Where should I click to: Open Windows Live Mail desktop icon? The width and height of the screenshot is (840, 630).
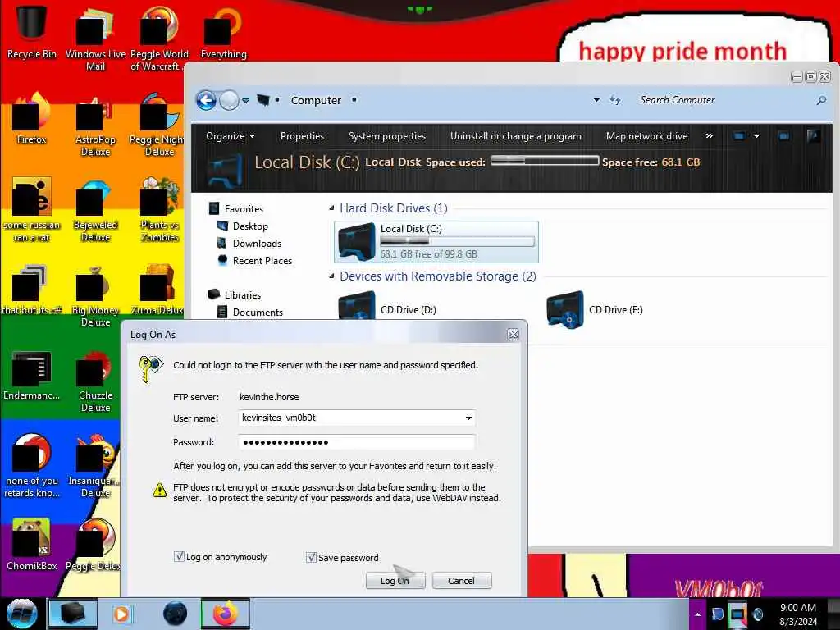tap(95, 38)
